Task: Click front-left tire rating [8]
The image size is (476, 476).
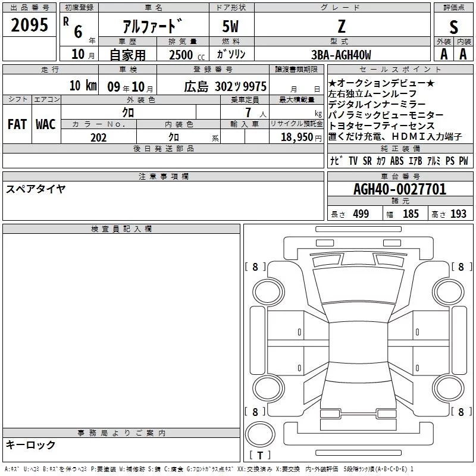Action: tap(255, 267)
